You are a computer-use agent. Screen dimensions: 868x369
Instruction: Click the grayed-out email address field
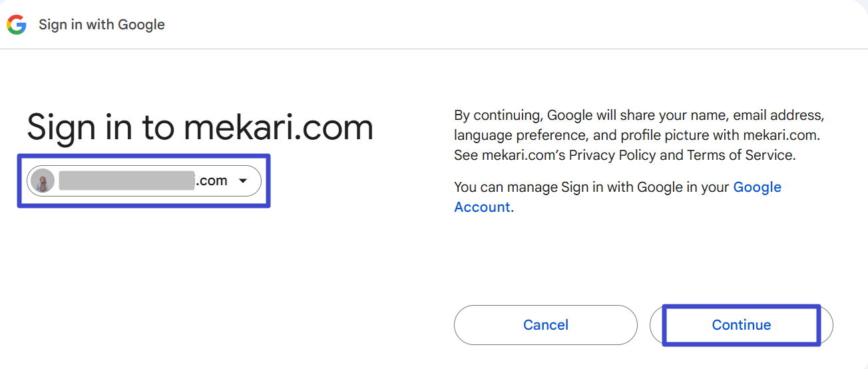point(126,181)
